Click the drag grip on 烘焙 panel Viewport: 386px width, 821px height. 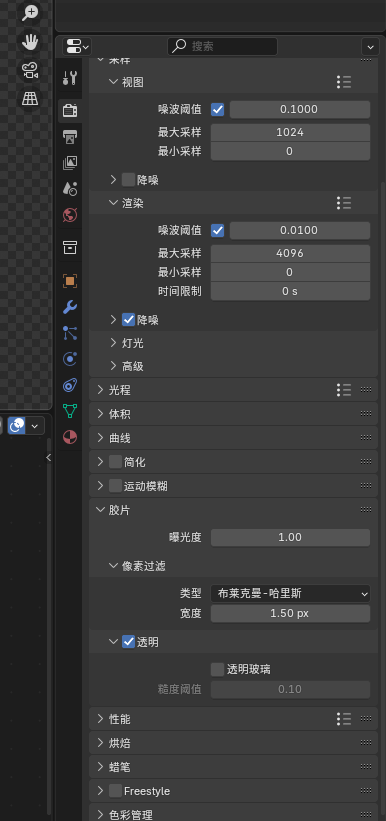tap(366, 743)
